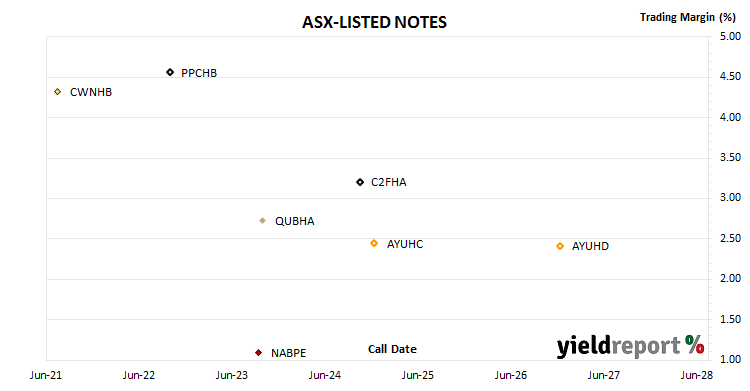
Task: Select the Call Date axis label
Action: click(392, 349)
